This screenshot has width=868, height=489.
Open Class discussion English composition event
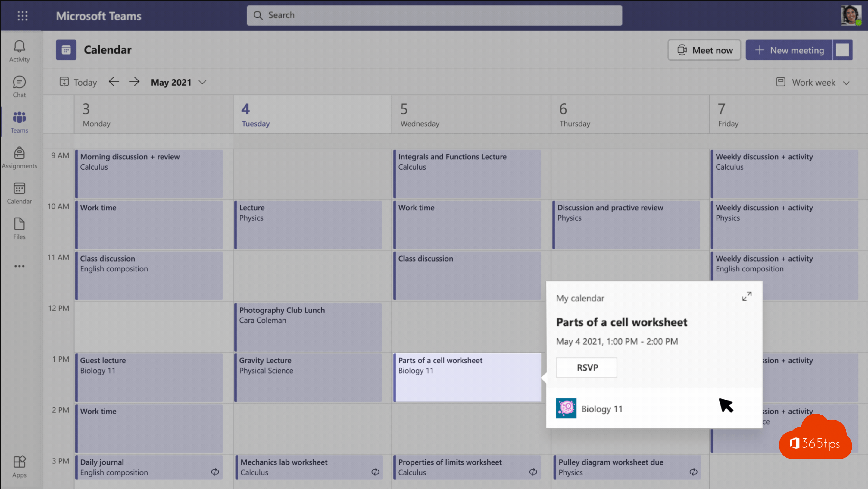(149, 276)
